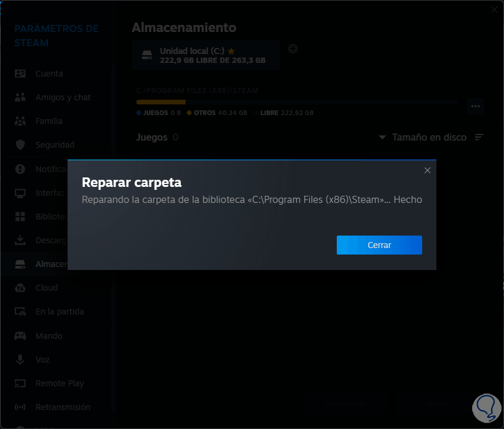Click the Mando gamepad icon
This screenshot has height=429, width=504.
pos(20,336)
